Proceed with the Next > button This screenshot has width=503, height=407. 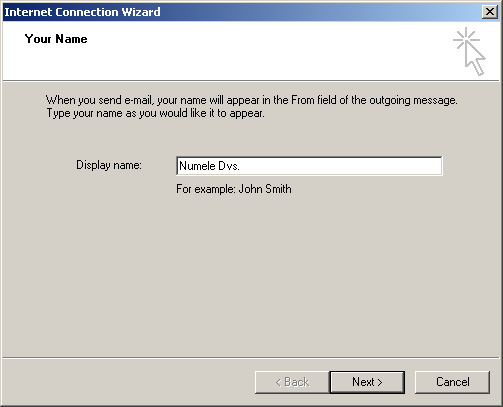[x=367, y=382]
